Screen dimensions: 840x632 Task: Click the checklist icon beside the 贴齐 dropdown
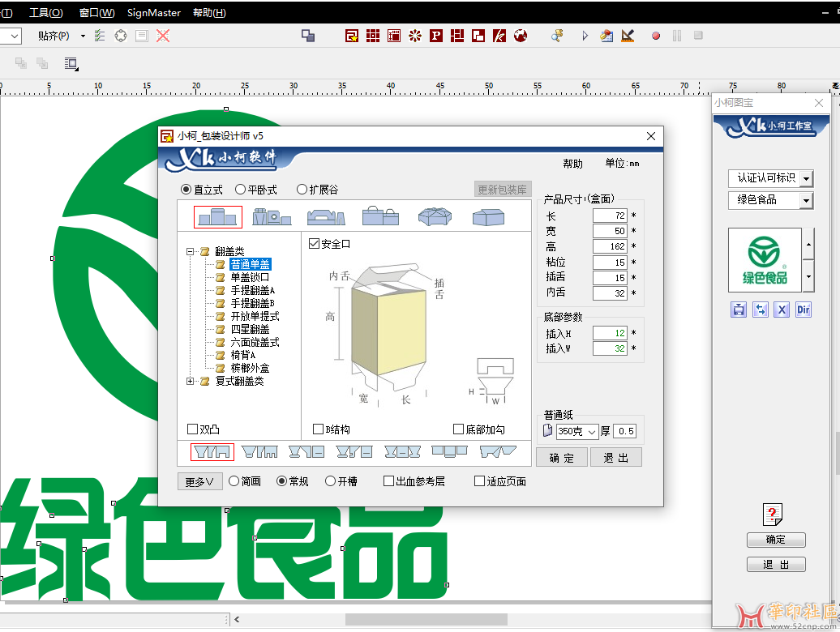tap(100, 36)
